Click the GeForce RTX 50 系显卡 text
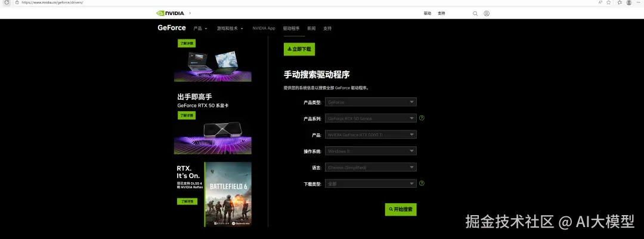This screenshot has width=644, height=239. (203, 105)
